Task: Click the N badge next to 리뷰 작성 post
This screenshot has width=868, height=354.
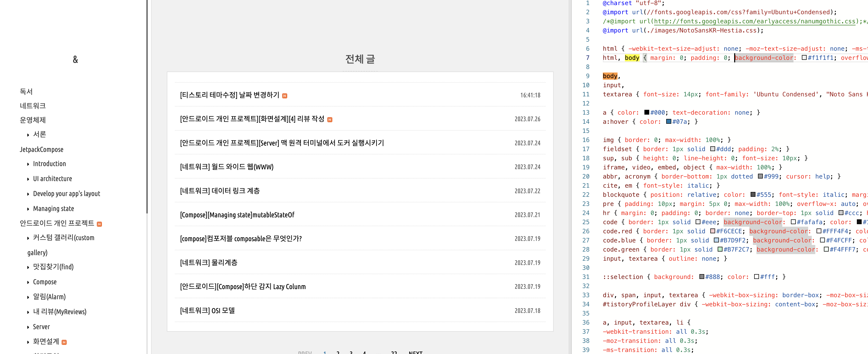Action: (x=330, y=120)
